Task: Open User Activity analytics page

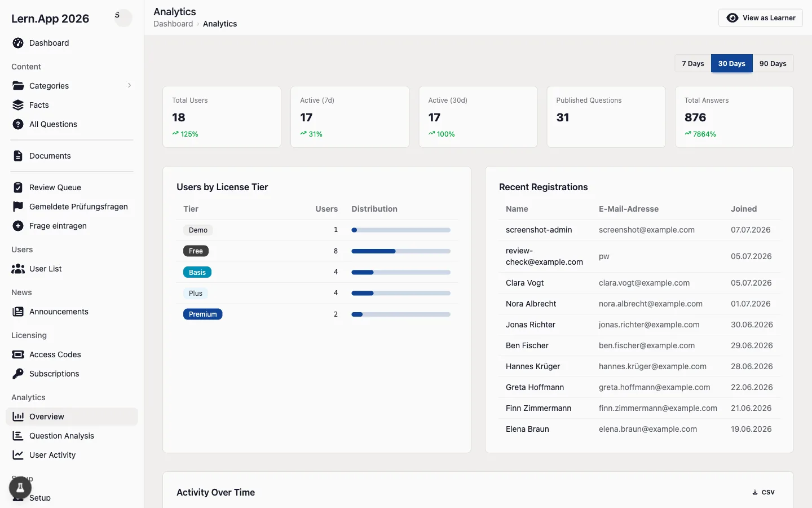Action: [72, 455]
